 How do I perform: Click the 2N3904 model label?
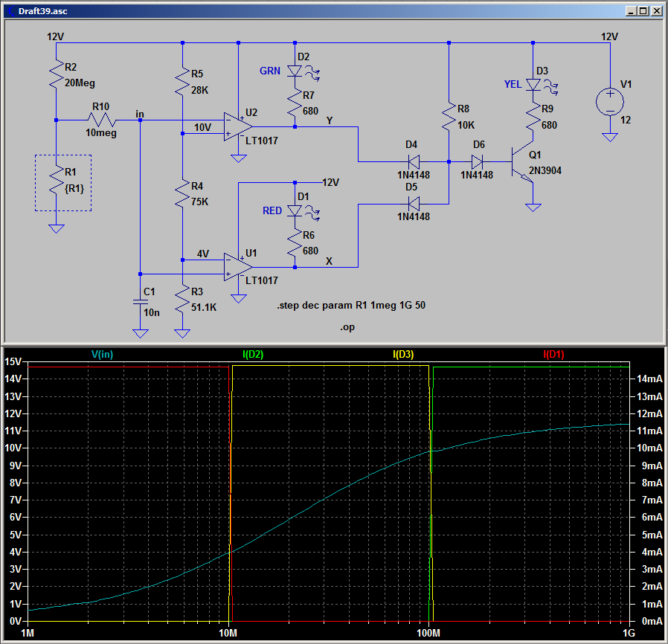pyautogui.click(x=545, y=171)
